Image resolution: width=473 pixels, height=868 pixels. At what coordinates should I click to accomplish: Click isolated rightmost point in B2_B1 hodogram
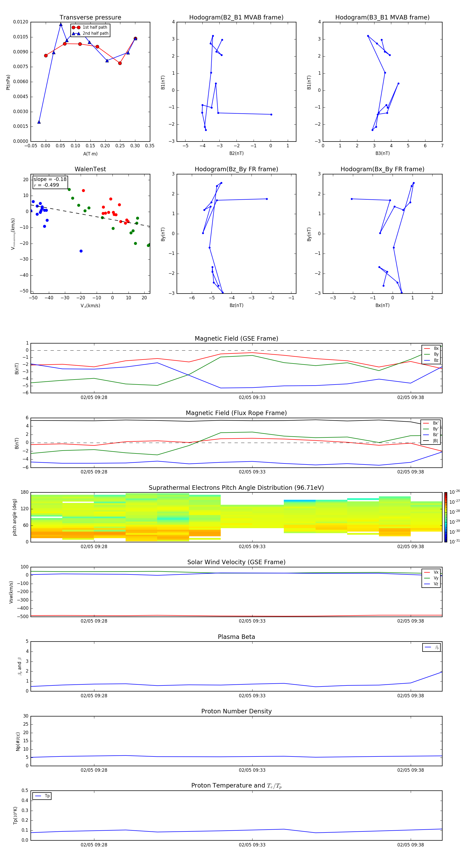271,115
